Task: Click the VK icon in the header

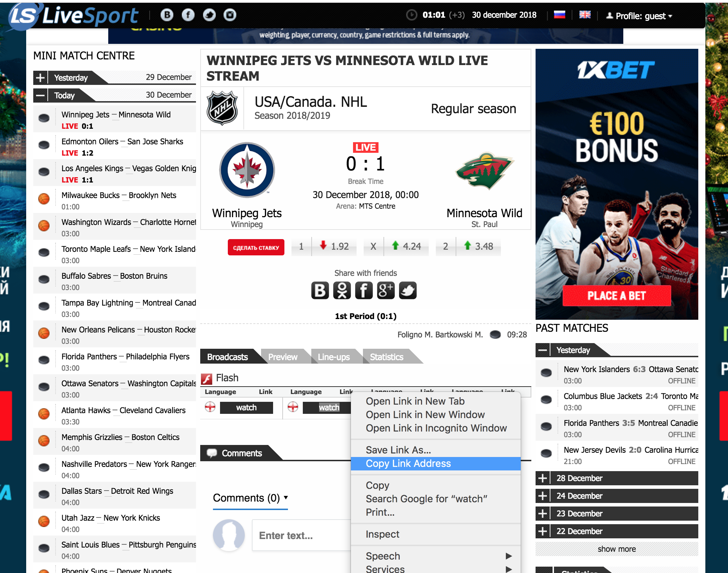Action: (167, 15)
